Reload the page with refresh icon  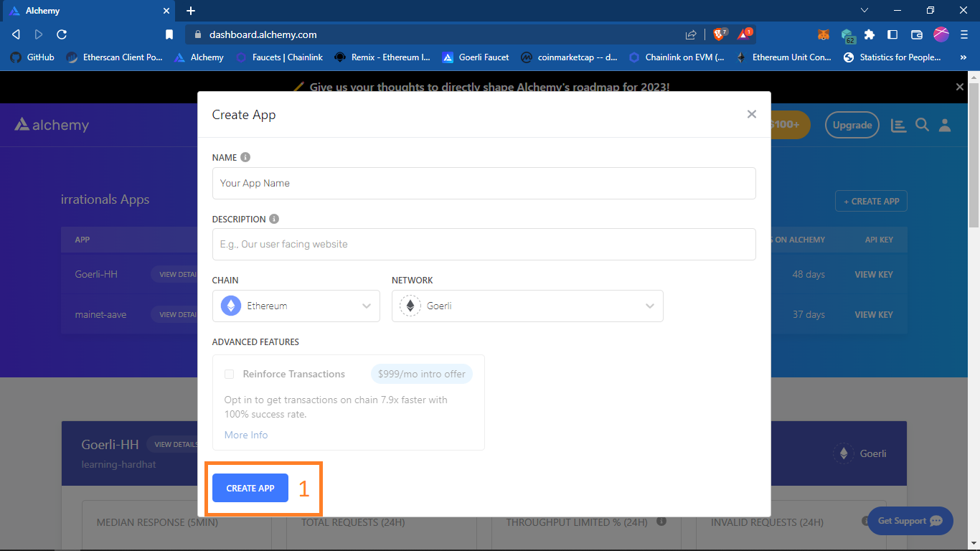click(x=62, y=34)
